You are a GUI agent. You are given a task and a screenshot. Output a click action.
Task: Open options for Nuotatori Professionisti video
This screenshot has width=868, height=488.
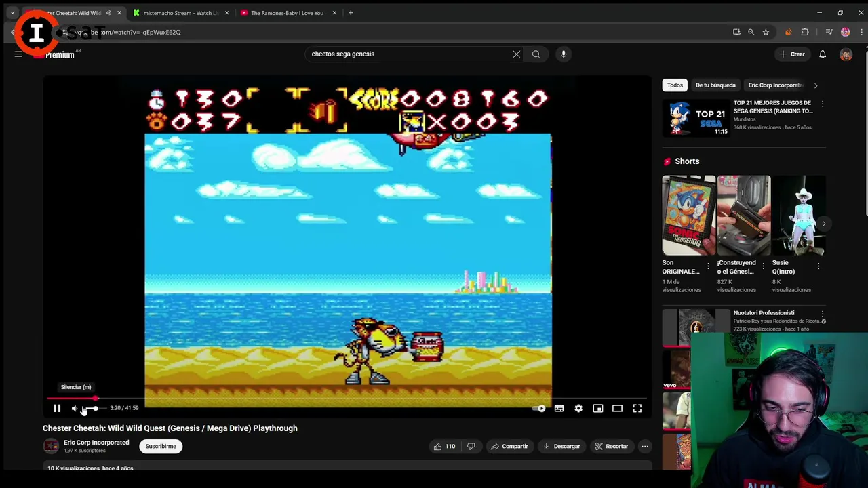coord(823,314)
